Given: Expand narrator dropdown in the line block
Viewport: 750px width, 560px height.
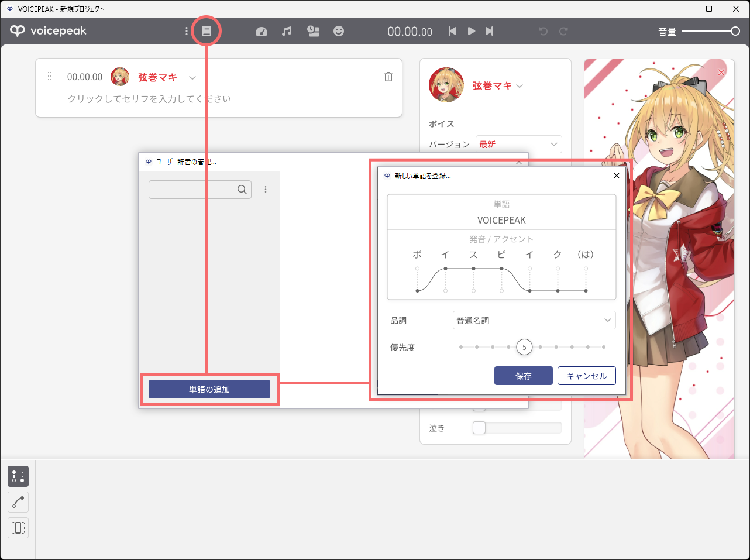Looking at the screenshot, I should (x=192, y=78).
